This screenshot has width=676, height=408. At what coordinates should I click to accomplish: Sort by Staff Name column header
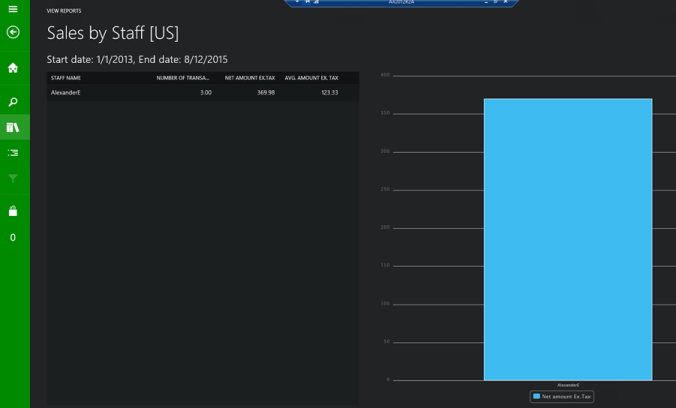66,78
